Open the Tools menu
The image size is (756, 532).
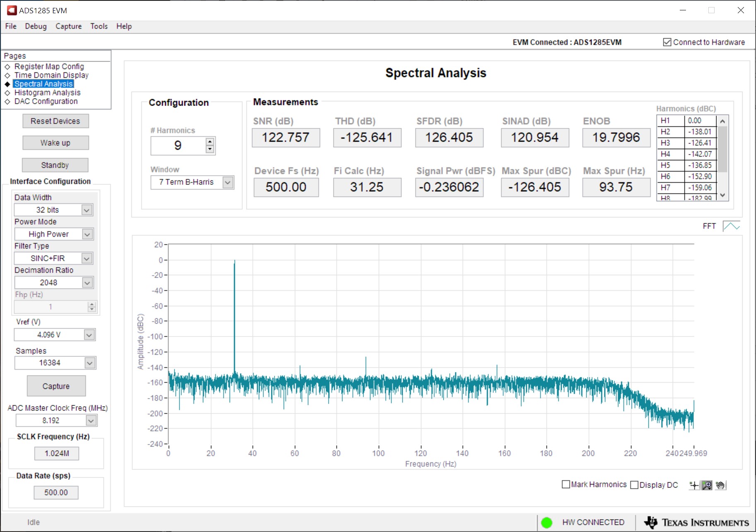[x=99, y=26]
